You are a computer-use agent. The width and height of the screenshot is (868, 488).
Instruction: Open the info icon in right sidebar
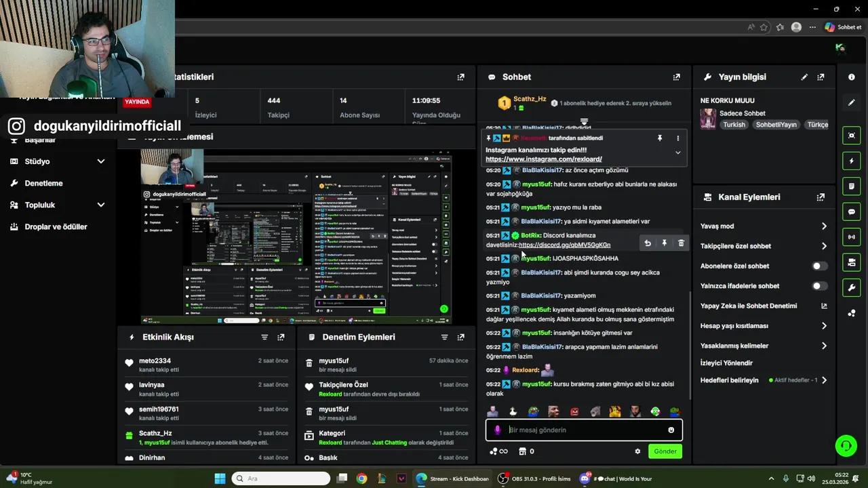click(x=852, y=77)
